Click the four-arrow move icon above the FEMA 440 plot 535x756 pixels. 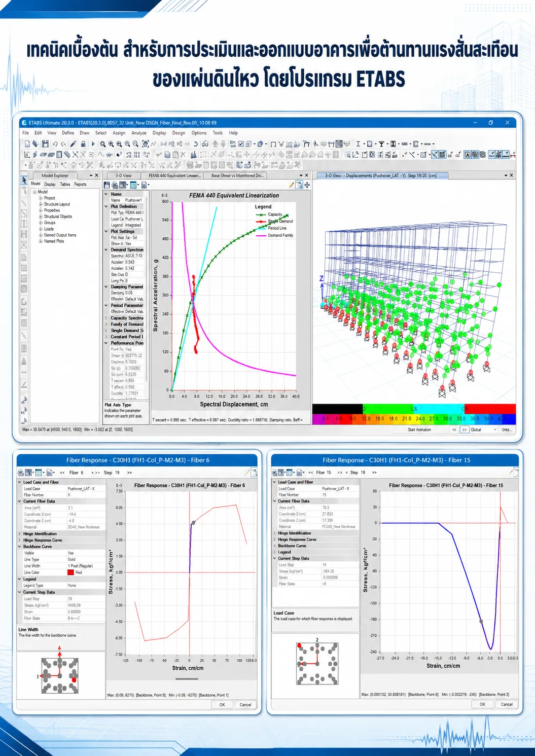(x=307, y=185)
